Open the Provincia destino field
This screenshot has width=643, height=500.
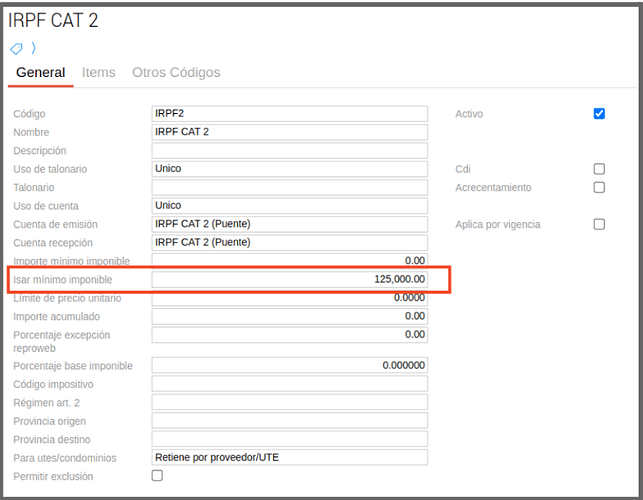click(x=290, y=439)
